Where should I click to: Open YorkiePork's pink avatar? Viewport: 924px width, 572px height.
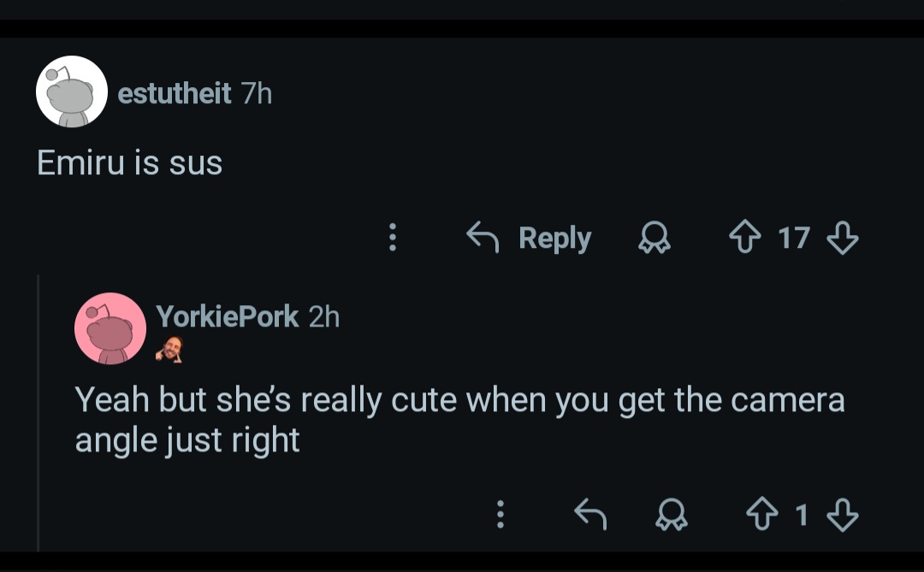tap(110, 328)
